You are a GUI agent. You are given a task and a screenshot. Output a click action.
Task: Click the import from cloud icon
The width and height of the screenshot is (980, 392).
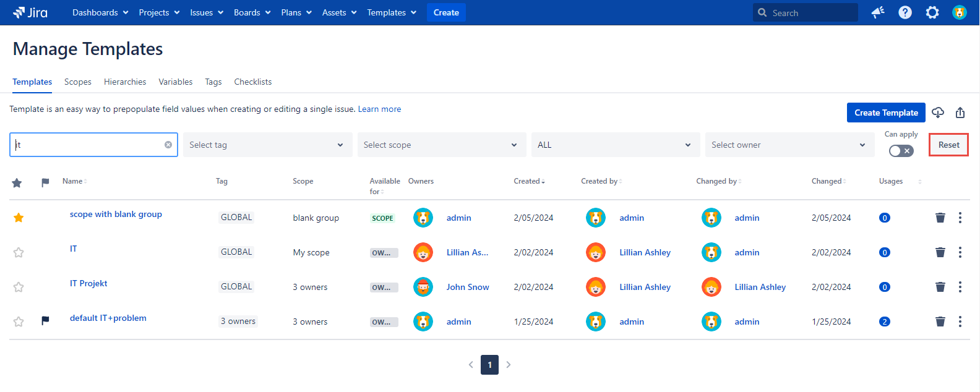938,113
